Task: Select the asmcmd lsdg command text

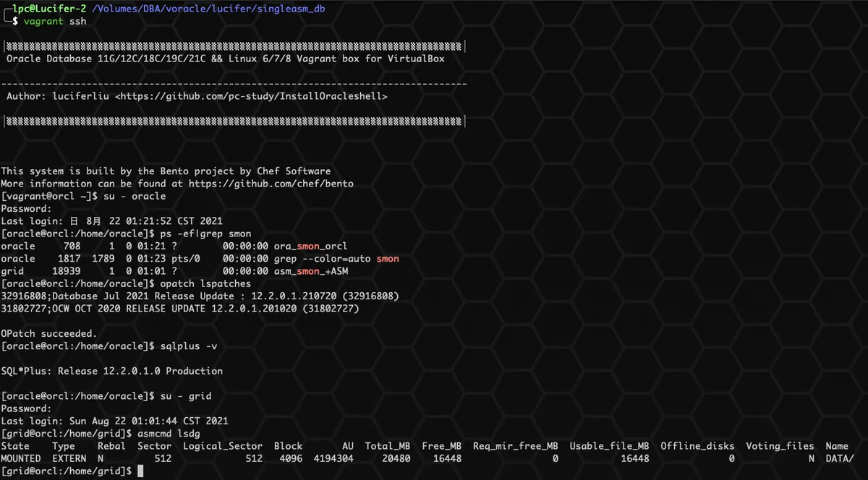Action: pyautogui.click(x=166, y=433)
